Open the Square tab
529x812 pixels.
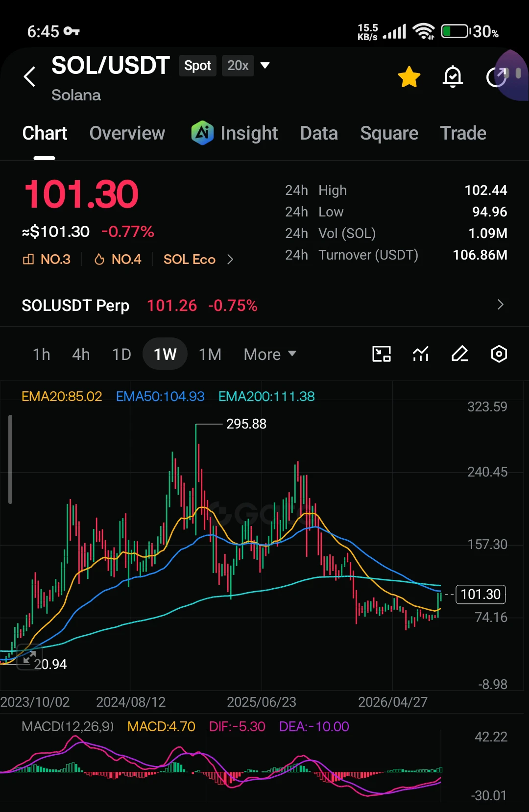point(389,133)
